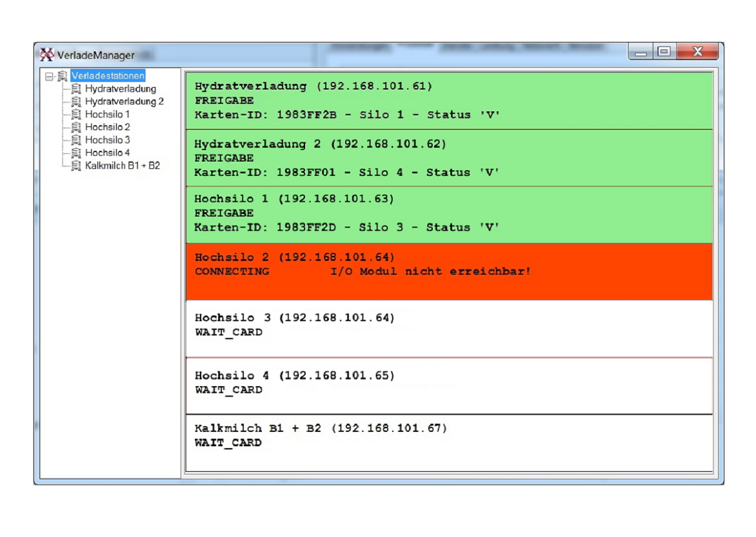This screenshot has width=756, height=537.
Task: Select Hydratverladung 2 tree entry
Action: (124, 102)
